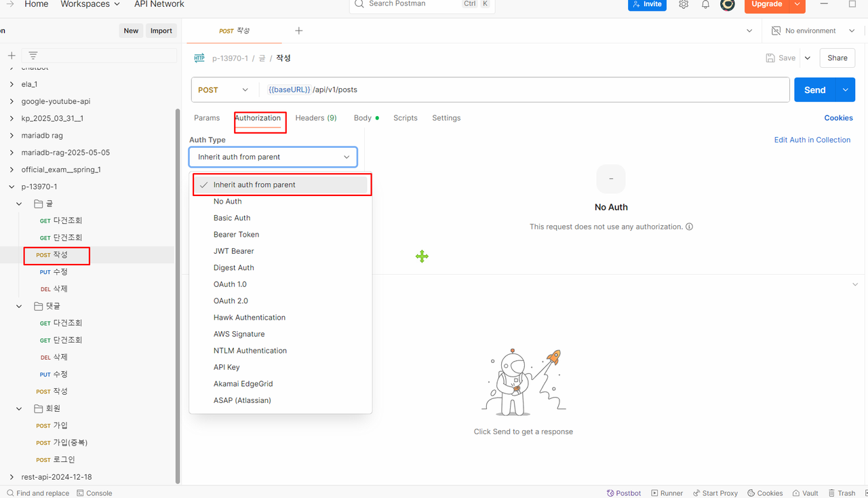Collapse the 회원 folder

pos(20,408)
